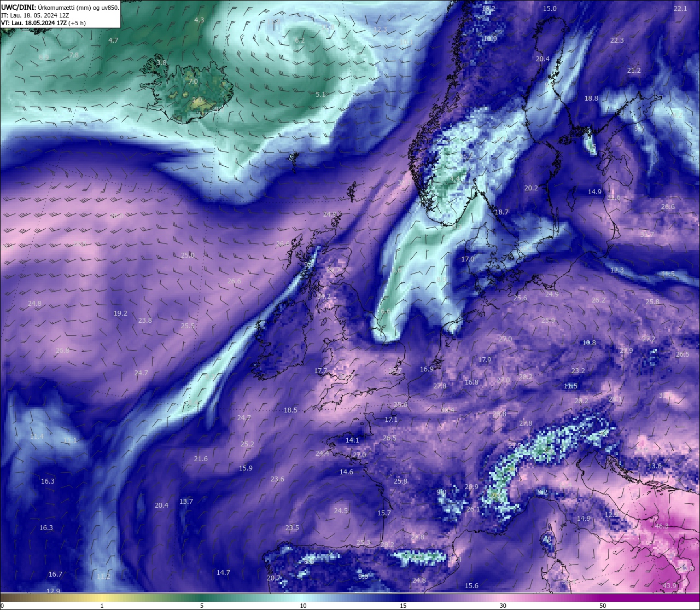Click the 15.9 value label

(x=246, y=468)
